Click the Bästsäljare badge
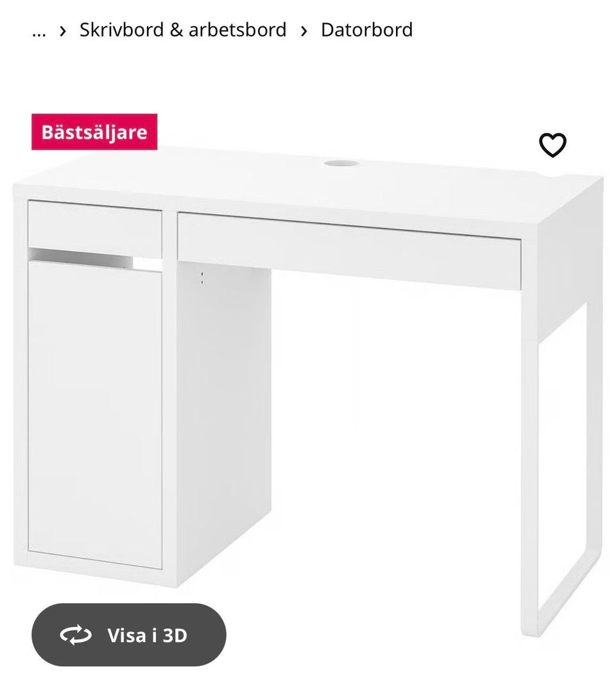Image resolution: width=616 pixels, height=688 pixels. (94, 132)
